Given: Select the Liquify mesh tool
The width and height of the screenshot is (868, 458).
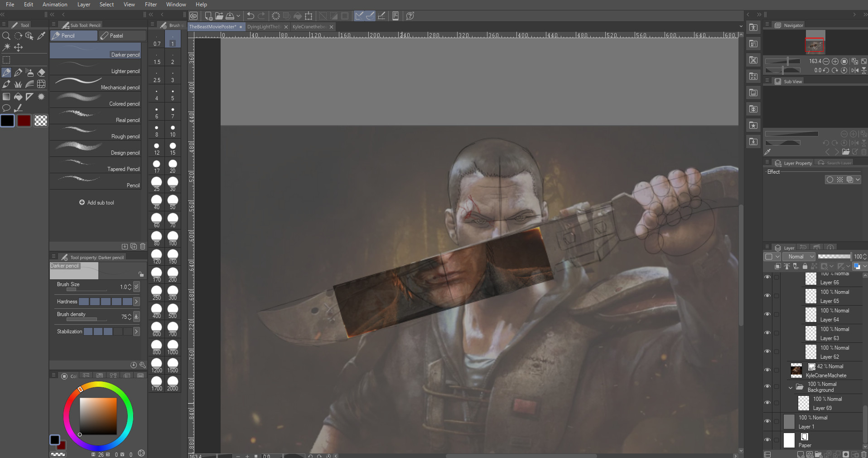Looking at the screenshot, I should tap(41, 84).
